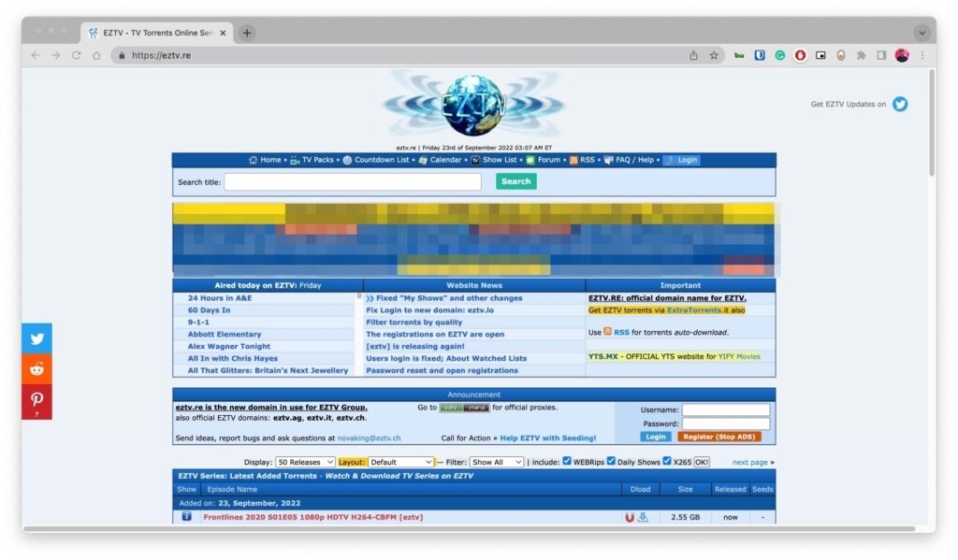958x560 pixels.
Task: Click the OK! filter button
Action: (x=702, y=462)
